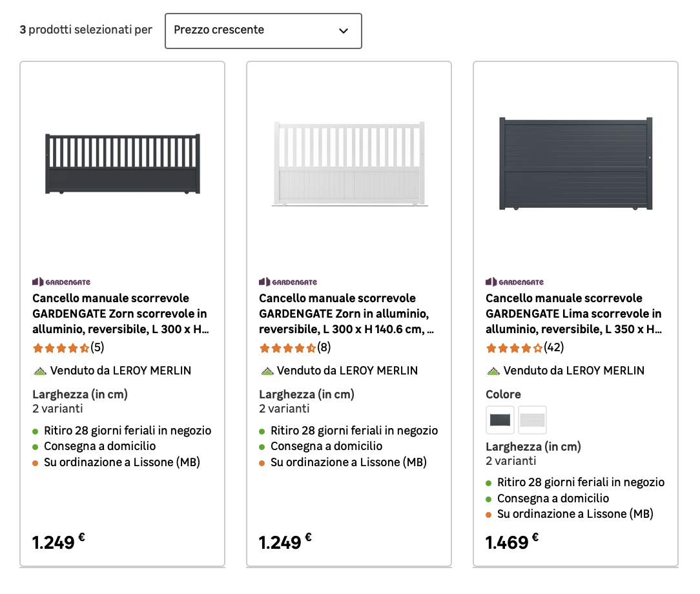Open GARDENGATE Lima L 350 title link
This screenshot has width=700, height=594.
point(573,314)
